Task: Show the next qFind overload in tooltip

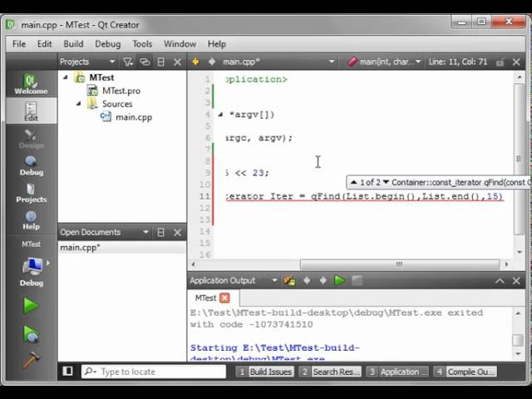Action: [x=386, y=182]
